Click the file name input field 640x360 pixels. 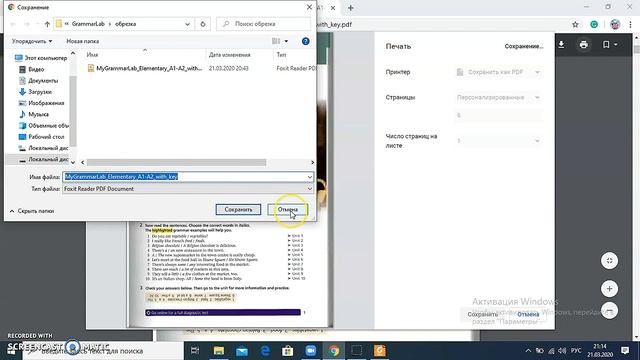184,176
